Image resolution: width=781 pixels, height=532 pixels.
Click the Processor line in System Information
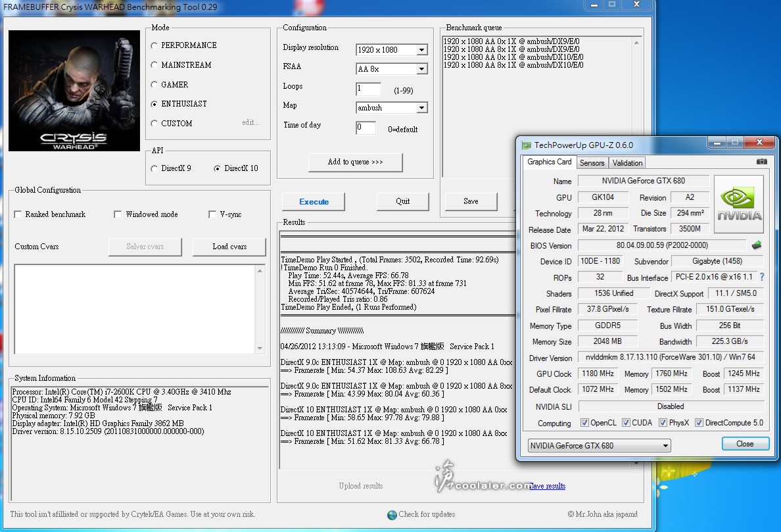(x=122, y=392)
